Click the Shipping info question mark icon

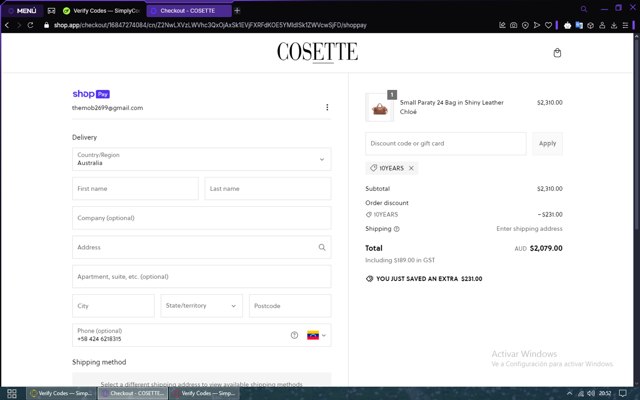(x=397, y=229)
